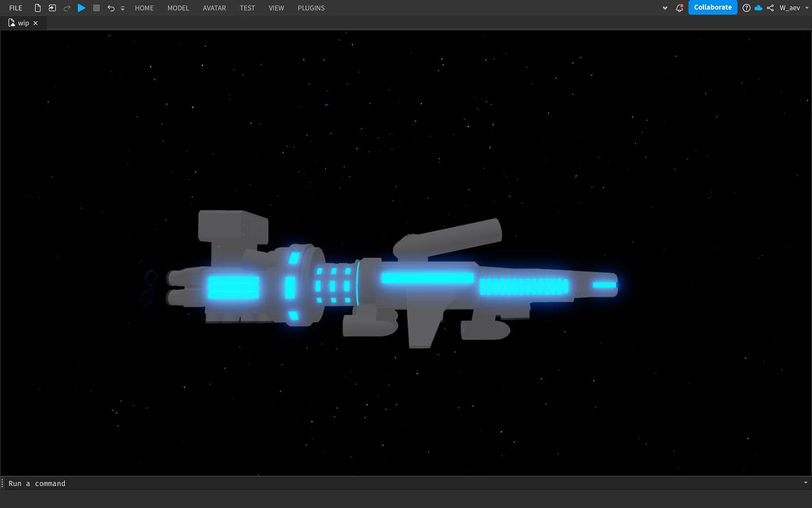Redo the last action
Image resolution: width=812 pixels, height=508 pixels.
(x=66, y=7)
